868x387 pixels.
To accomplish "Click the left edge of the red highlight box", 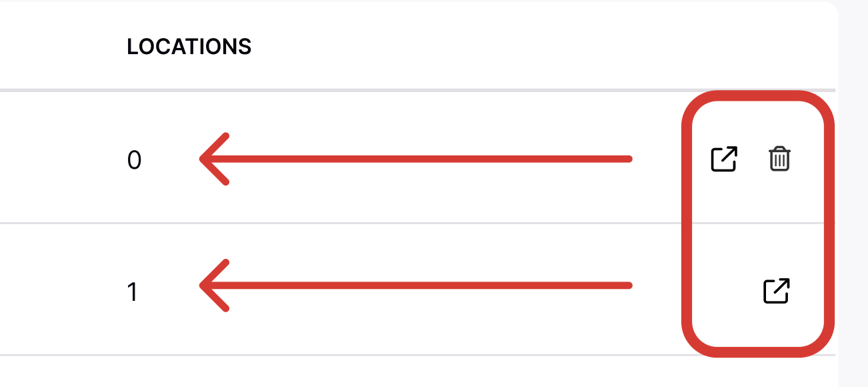I will pyautogui.click(x=687, y=224).
